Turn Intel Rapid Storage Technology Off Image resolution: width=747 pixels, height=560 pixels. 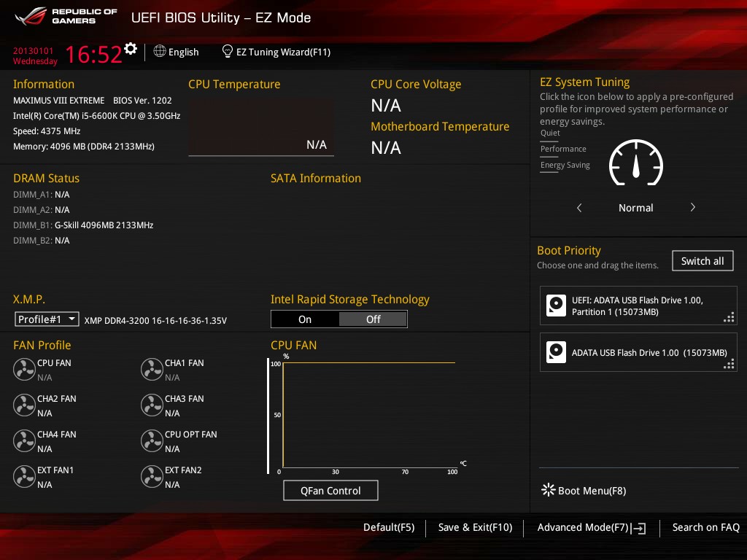373,319
